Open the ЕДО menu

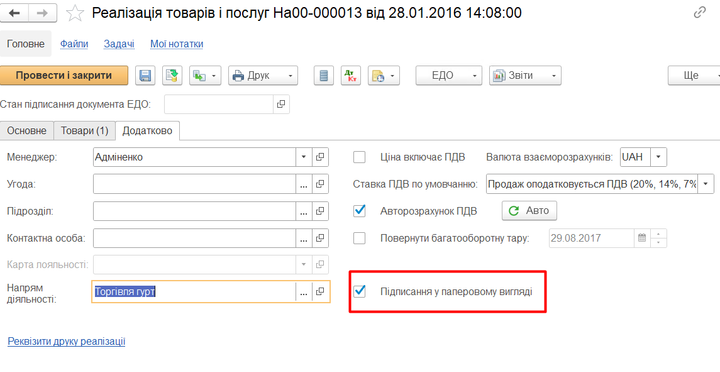(x=449, y=75)
